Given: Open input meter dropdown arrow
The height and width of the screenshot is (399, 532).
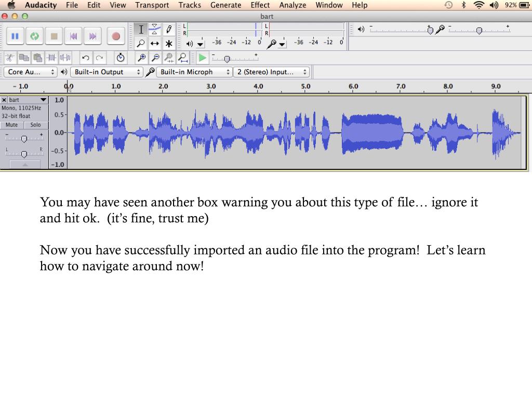Looking at the screenshot, I should point(282,44).
